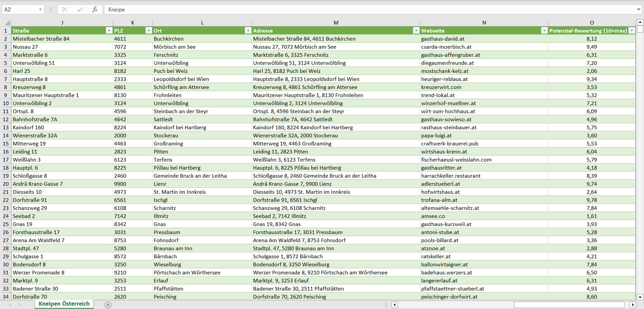Expand the Name Box dropdown arrow
The width and height of the screenshot is (644, 309).
(x=41, y=9)
